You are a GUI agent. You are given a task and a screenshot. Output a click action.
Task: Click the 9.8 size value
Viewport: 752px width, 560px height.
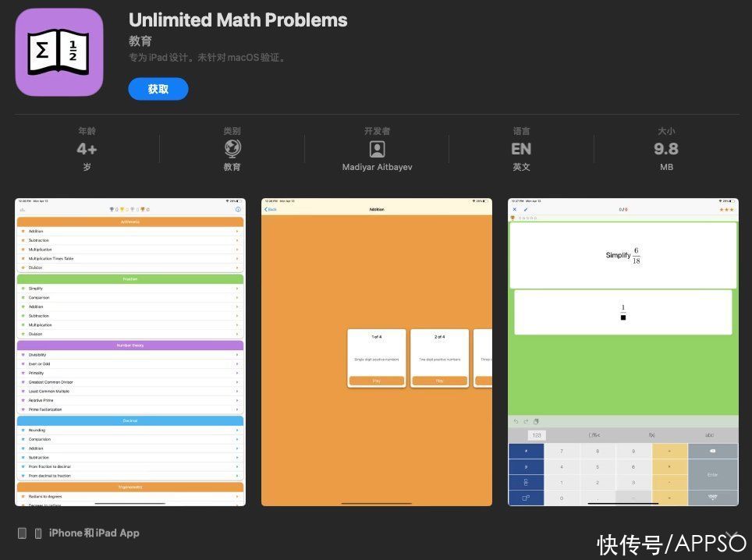click(666, 149)
